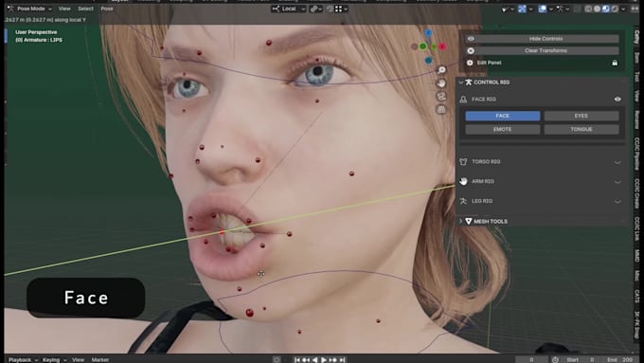The height and width of the screenshot is (363, 644).
Task: Click the End frame field showing 200
Action: tap(620, 360)
